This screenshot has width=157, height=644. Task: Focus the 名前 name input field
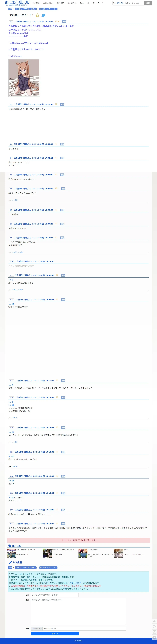[55, 595]
